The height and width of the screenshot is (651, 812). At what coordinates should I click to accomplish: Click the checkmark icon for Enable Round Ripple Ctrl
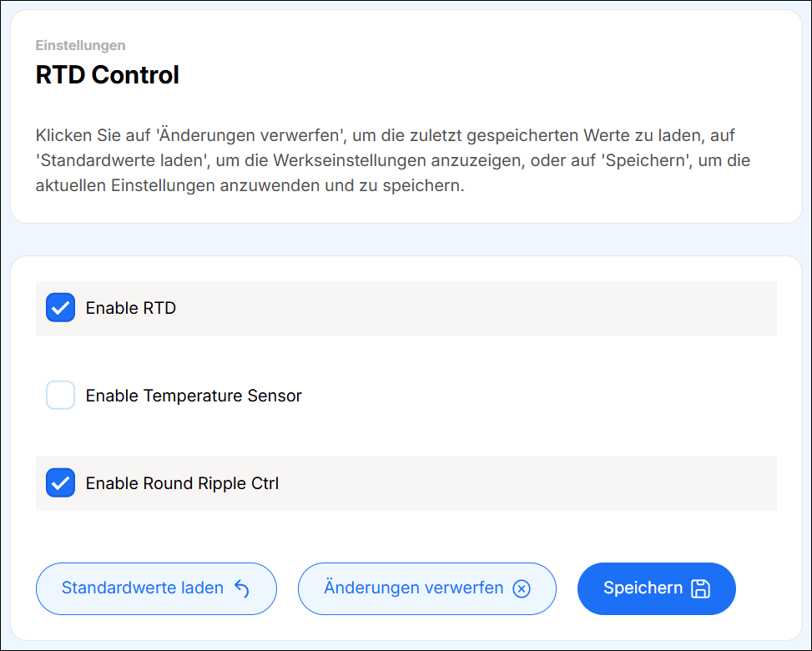click(x=60, y=482)
